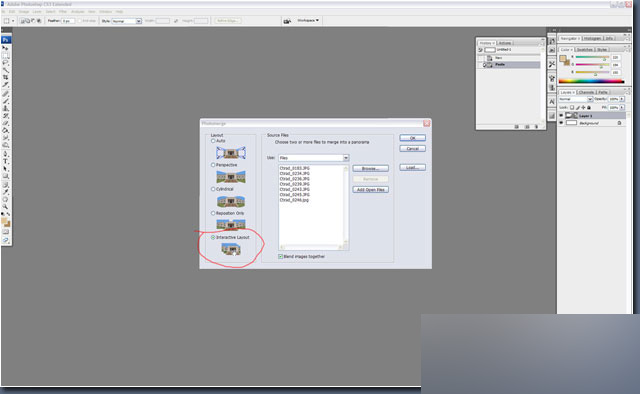640x394 pixels.
Task: Switch to the Info tab
Action: (609, 38)
